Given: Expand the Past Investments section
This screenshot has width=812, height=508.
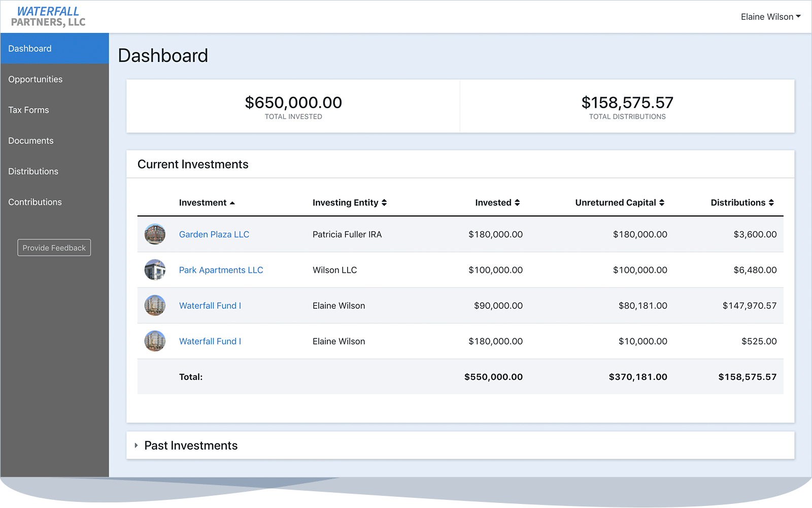Looking at the screenshot, I should [x=191, y=445].
